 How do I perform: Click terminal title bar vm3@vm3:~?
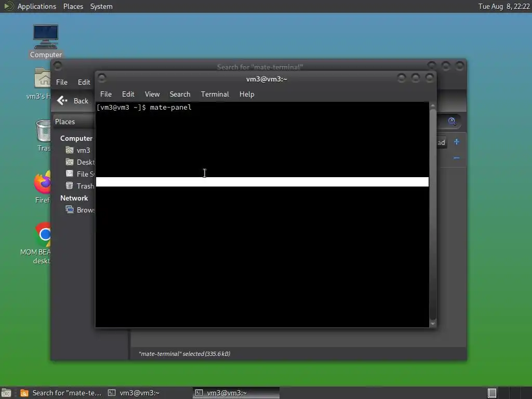[x=267, y=79]
